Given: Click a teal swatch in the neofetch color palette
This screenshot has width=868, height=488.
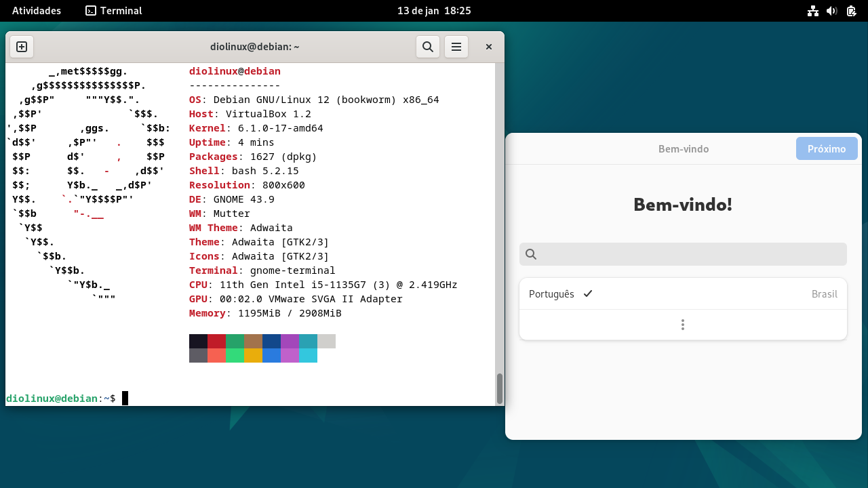Looking at the screenshot, I should [308, 341].
